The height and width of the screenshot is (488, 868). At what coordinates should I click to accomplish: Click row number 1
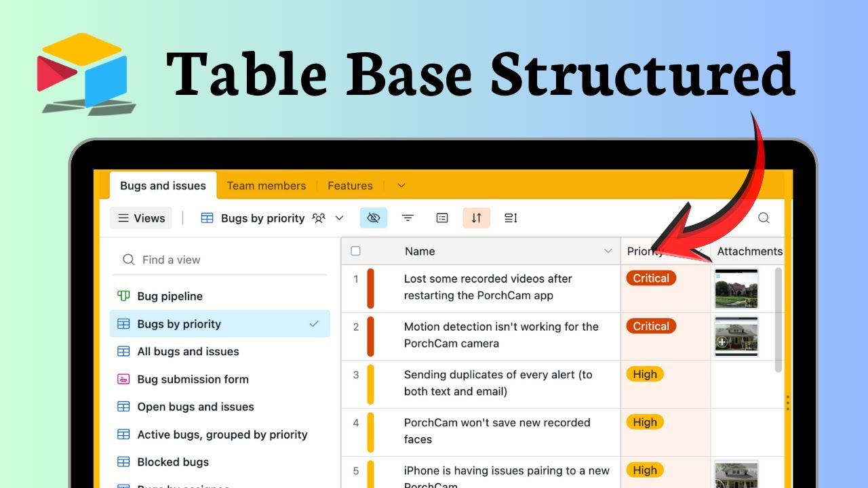355,279
